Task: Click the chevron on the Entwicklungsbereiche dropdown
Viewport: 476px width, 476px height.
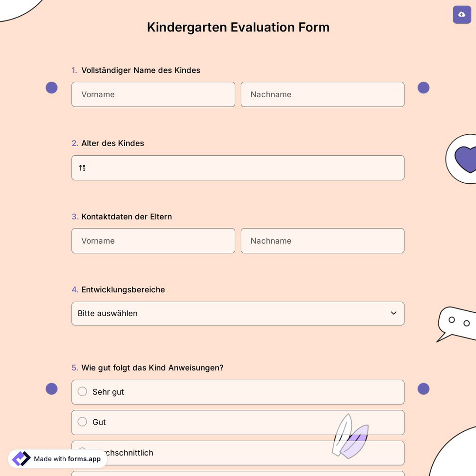Action: [x=394, y=313]
